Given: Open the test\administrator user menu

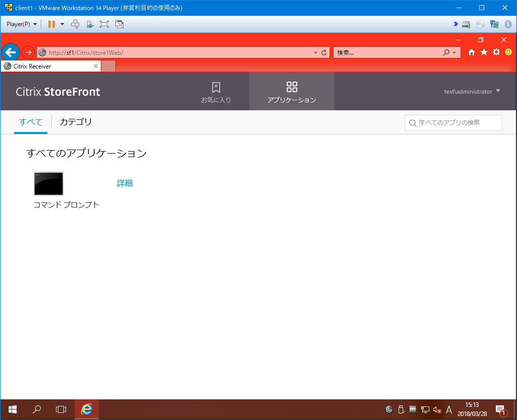Looking at the screenshot, I should (x=472, y=92).
